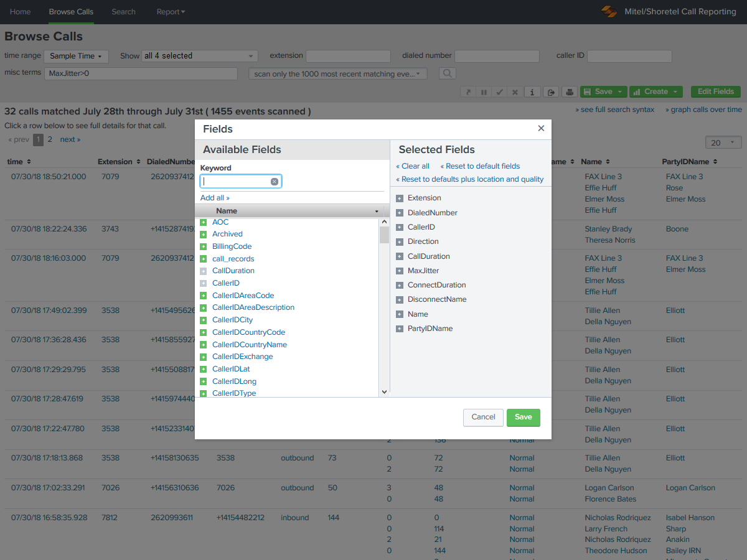Follow the graph calls over time link

point(703,109)
